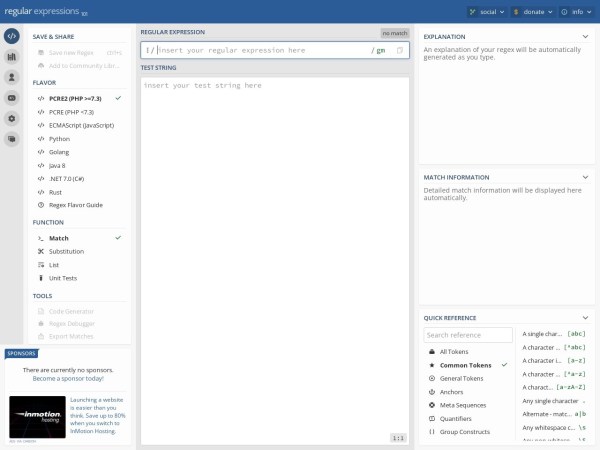Click the regular expression input field
The height and width of the screenshot is (450, 600).
tap(260, 50)
